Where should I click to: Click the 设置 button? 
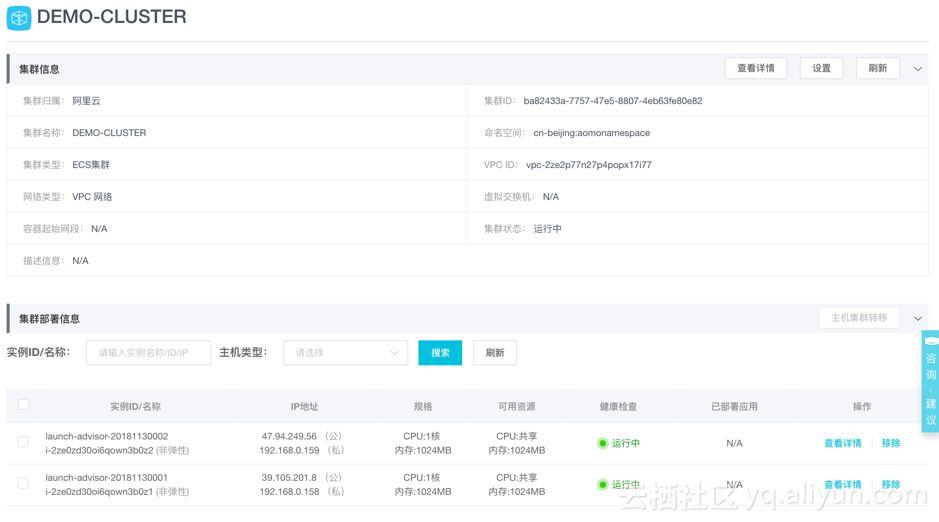pyautogui.click(x=821, y=68)
